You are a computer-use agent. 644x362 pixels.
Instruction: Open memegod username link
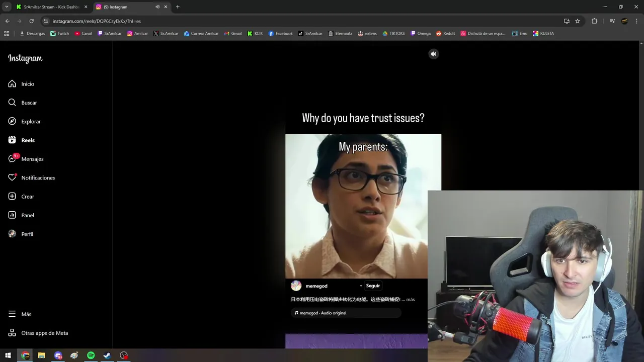point(316,286)
